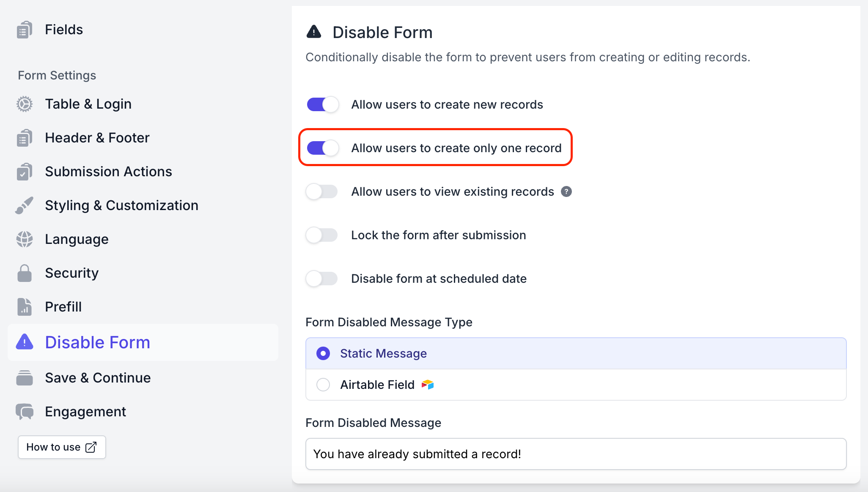Click the Language globe icon
Image resolution: width=868 pixels, height=492 pixels.
tap(25, 239)
